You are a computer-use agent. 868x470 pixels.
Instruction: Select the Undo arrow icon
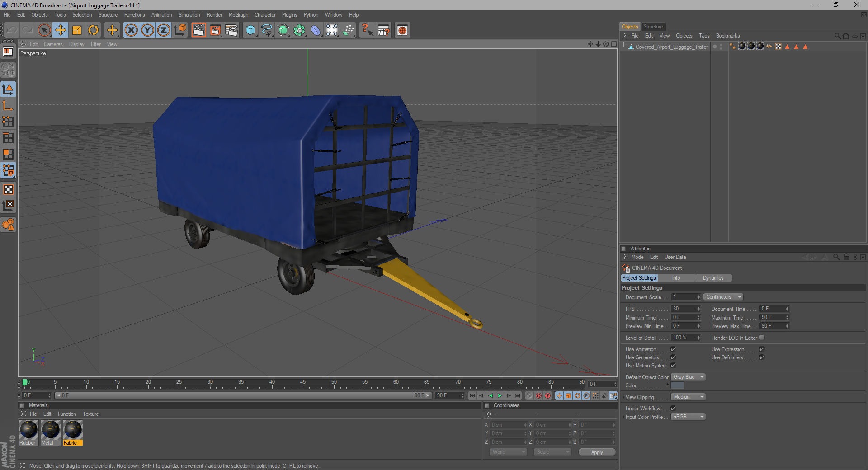coord(12,30)
